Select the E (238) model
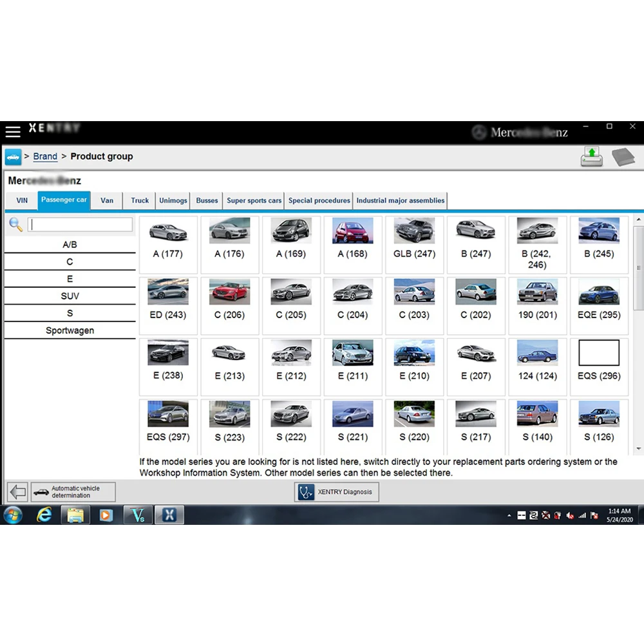 pyautogui.click(x=168, y=367)
